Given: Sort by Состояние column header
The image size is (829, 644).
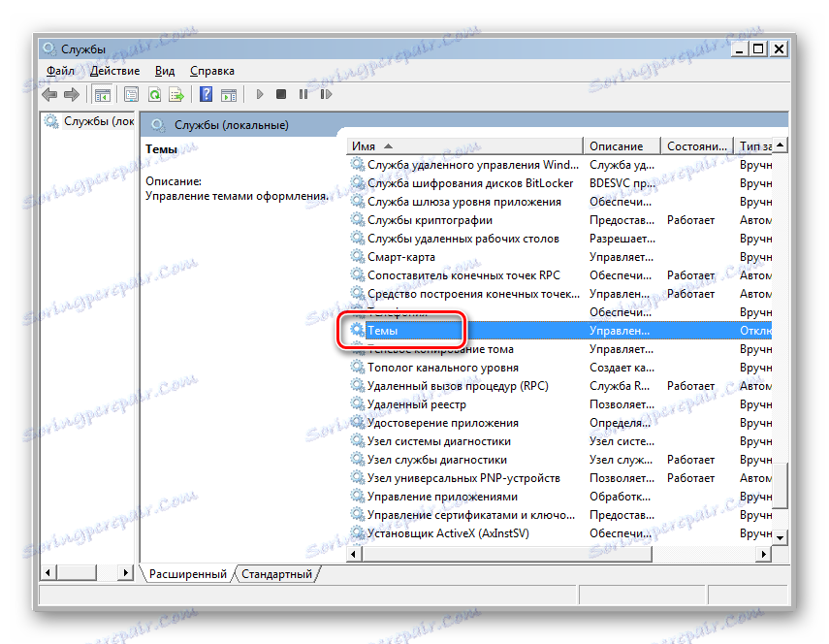Looking at the screenshot, I should point(697,145).
